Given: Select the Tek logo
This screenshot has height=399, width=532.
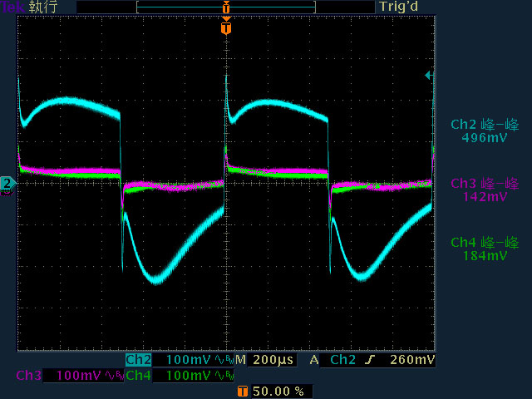Looking at the screenshot, I should coord(12,7).
